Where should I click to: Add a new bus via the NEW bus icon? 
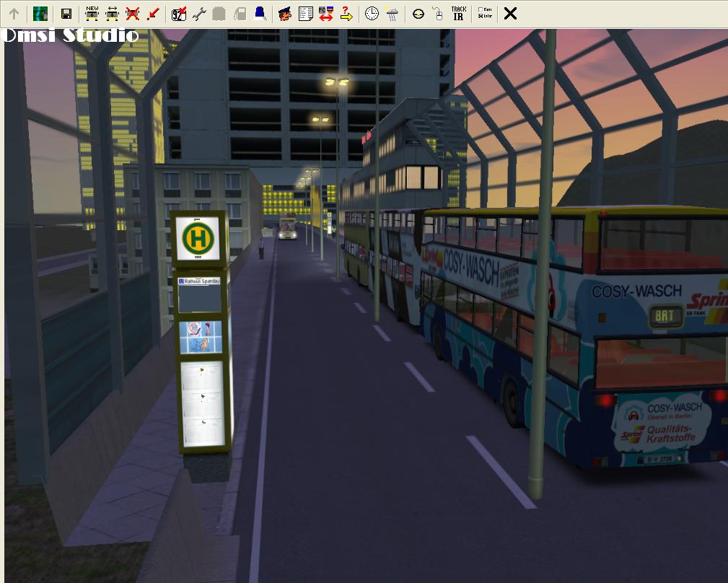click(92, 14)
